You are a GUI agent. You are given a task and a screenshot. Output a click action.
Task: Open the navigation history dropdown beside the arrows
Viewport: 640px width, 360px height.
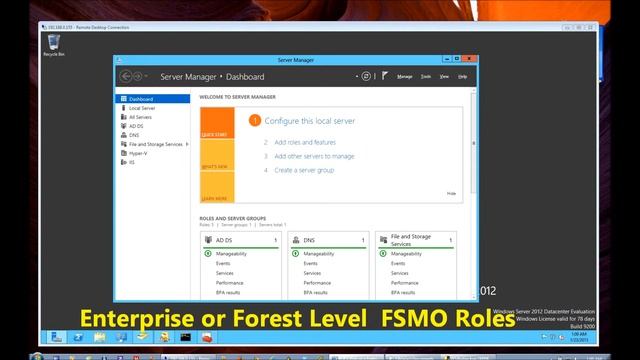146,76
